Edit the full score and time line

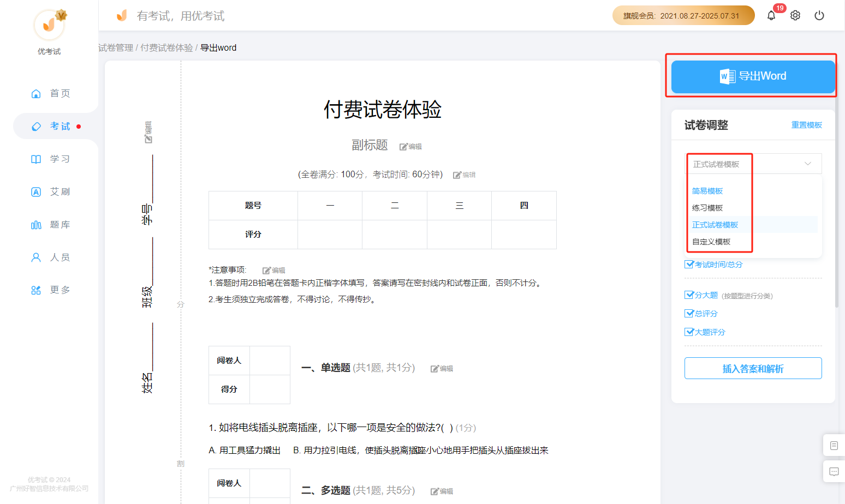coord(465,175)
